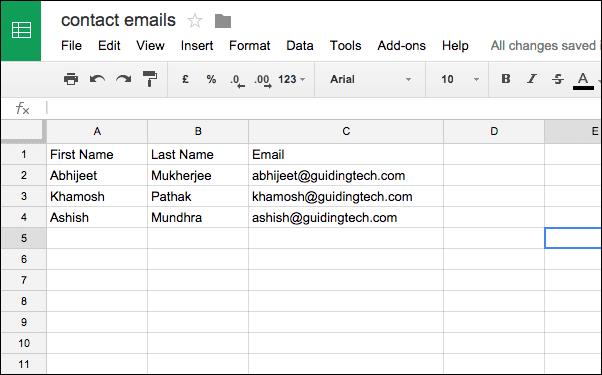Open the Google Sheets home icon

click(x=21, y=31)
